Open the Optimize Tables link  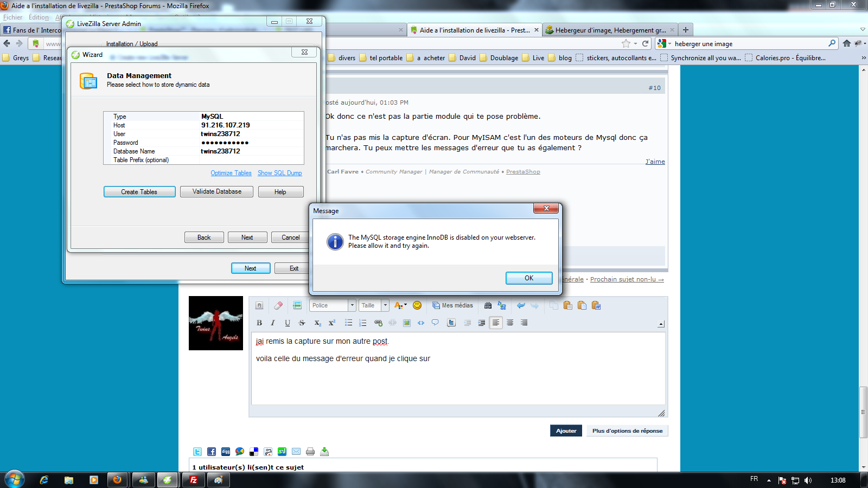point(231,173)
